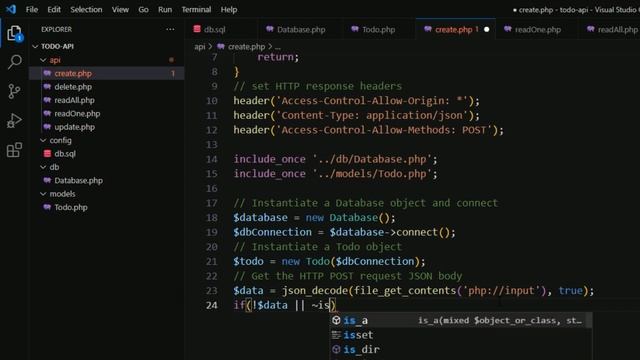Open Explorer more actions ellipsis

[170, 29]
